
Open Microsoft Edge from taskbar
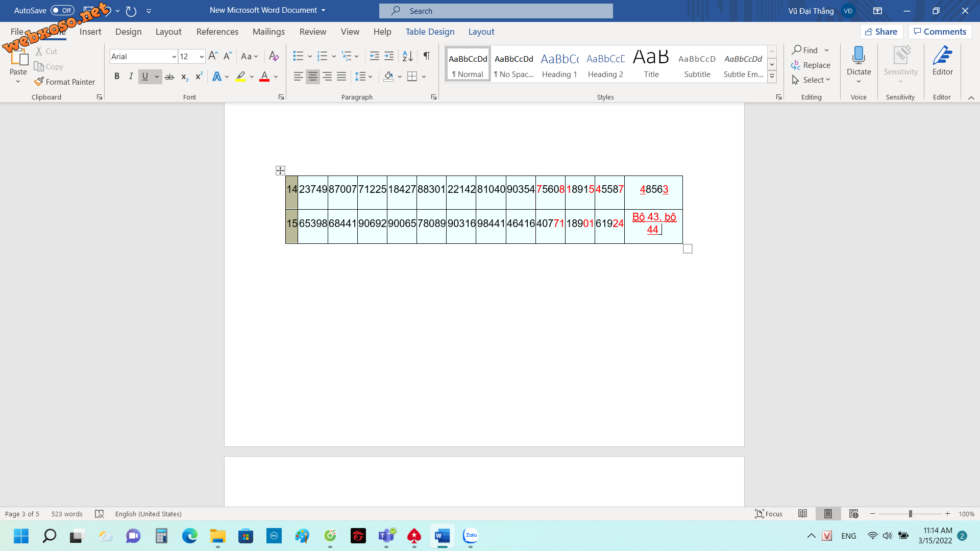pos(189,536)
